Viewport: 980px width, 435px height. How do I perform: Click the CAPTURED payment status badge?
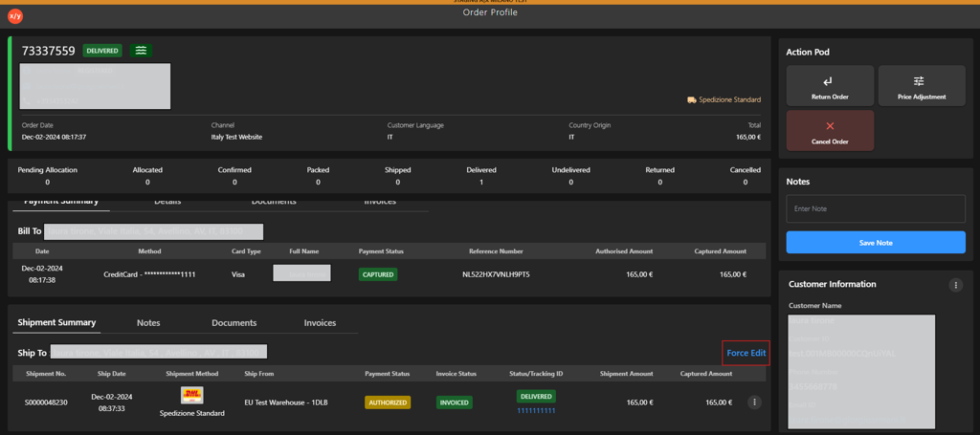point(378,274)
